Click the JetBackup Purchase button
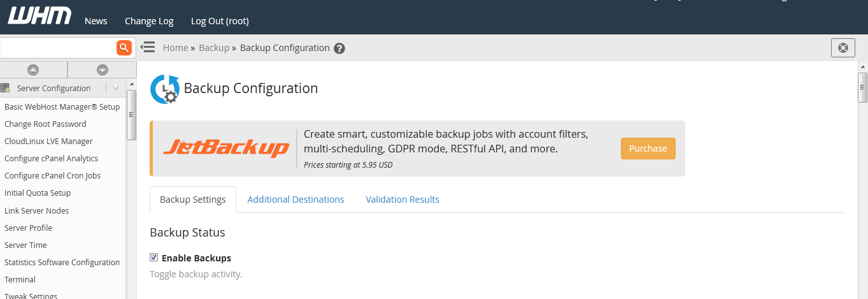The height and width of the screenshot is (299, 868). pos(648,149)
